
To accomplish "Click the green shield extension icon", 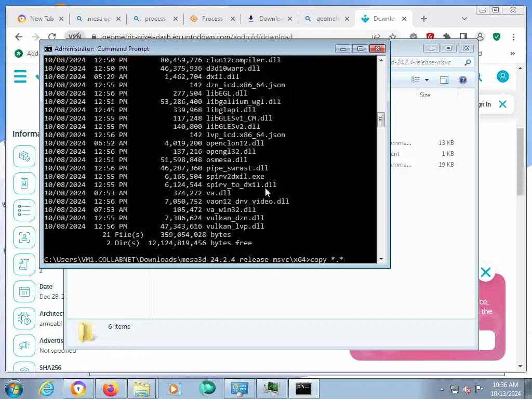I will pyautogui.click(x=497, y=37).
